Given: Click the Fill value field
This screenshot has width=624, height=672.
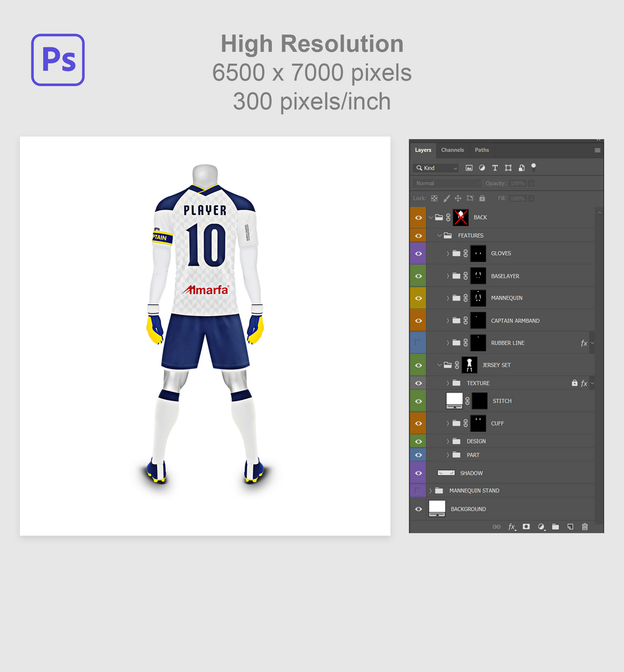Looking at the screenshot, I should coord(518,198).
